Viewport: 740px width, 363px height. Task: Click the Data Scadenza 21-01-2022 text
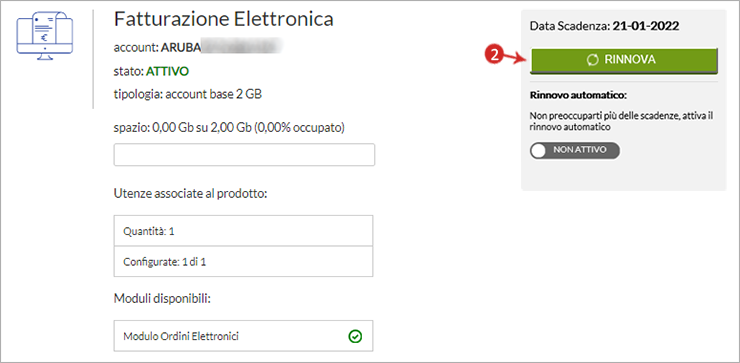pyautogui.click(x=605, y=26)
